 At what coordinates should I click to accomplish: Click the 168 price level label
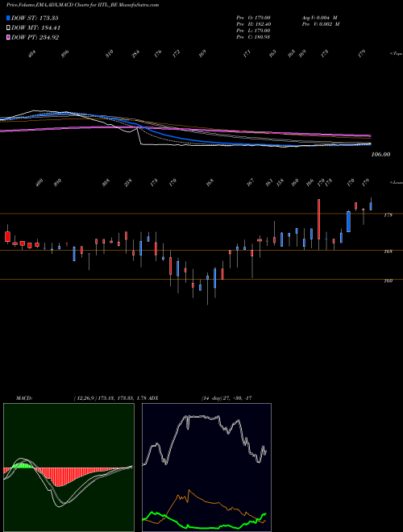(x=388, y=251)
